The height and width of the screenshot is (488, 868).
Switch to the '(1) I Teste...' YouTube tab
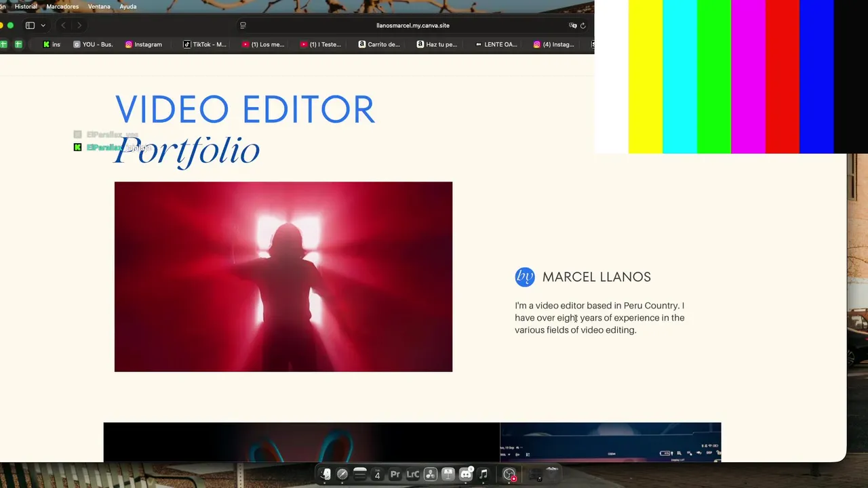click(321, 45)
